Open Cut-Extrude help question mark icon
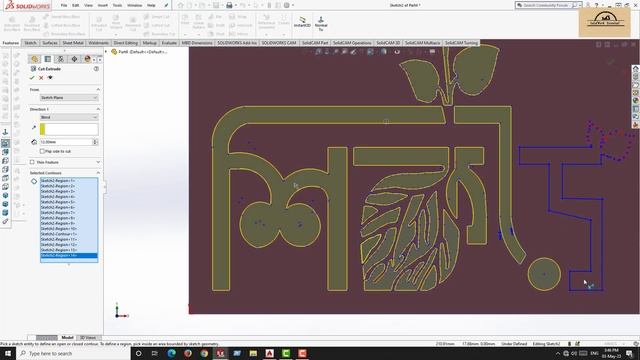This screenshot has height=360, width=640. pos(96,69)
